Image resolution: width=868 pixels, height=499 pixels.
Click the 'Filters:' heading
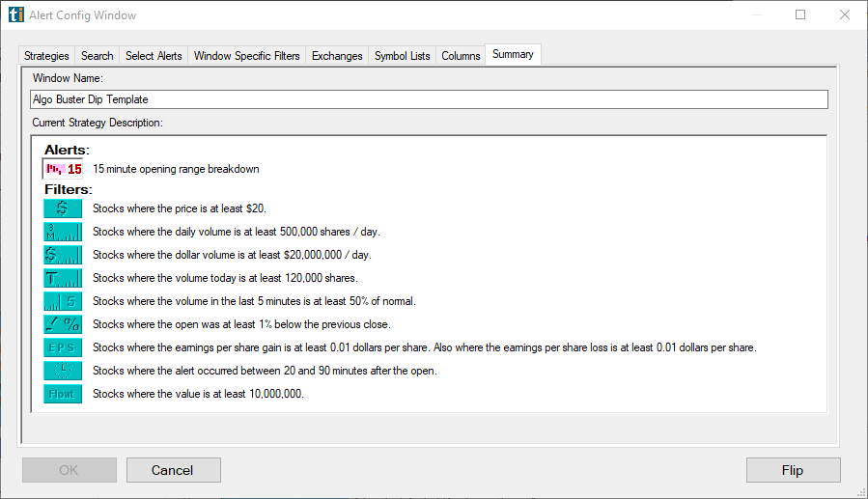click(69, 190)
